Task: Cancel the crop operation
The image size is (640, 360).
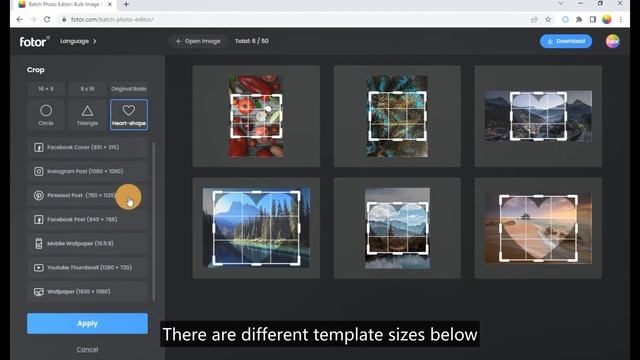Action: (87, 349)
